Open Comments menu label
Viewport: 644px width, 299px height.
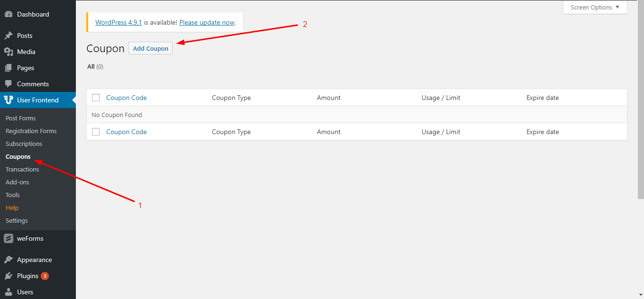pyautogui.click(x=33, y=84)
